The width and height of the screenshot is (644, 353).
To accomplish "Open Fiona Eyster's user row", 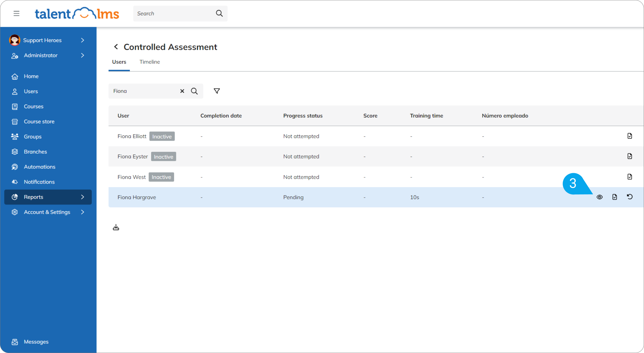I will tap(376, 157).
